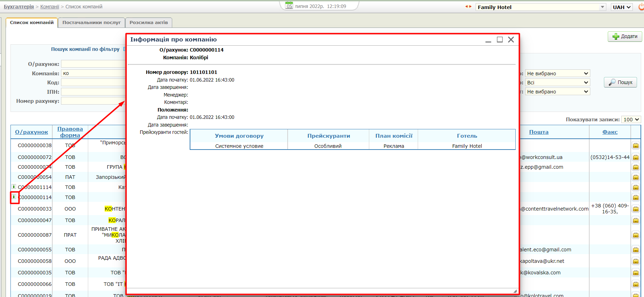Open the records-per-page dropdown showing 100
This screenshot has width=644, height=297.
pos(631,120)
